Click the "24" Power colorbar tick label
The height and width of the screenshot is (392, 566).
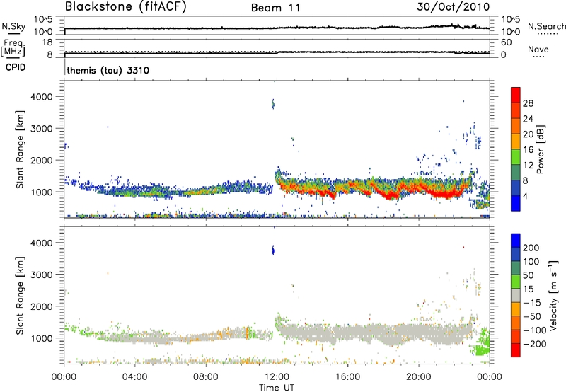pos(528,119)
